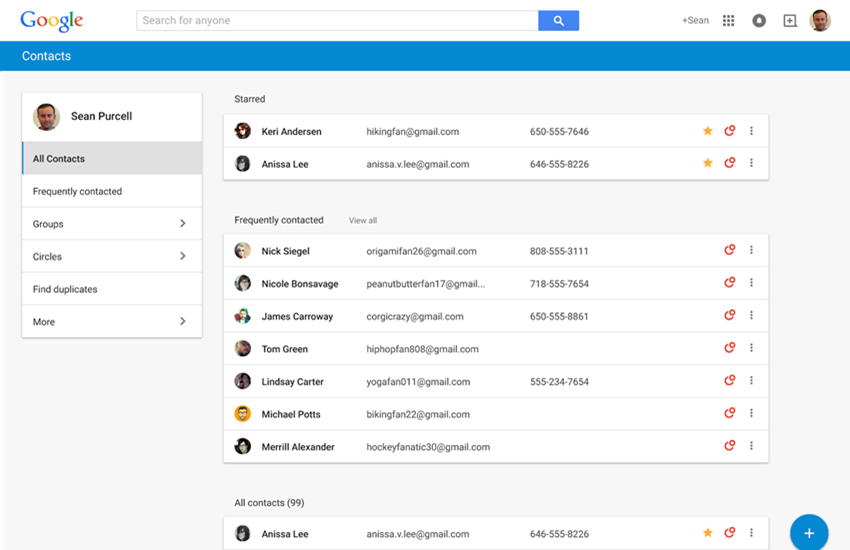Click the View all link
Screen dimensions: 850x550
[363, 221]
